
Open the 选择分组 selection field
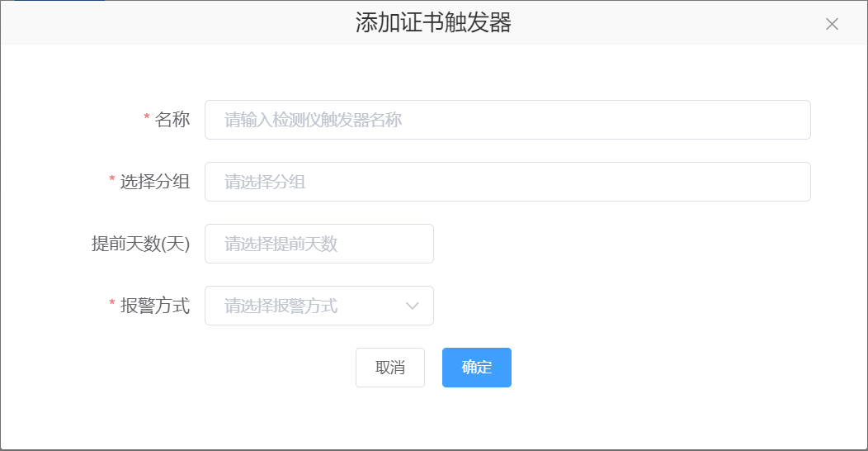coord(507,182)
